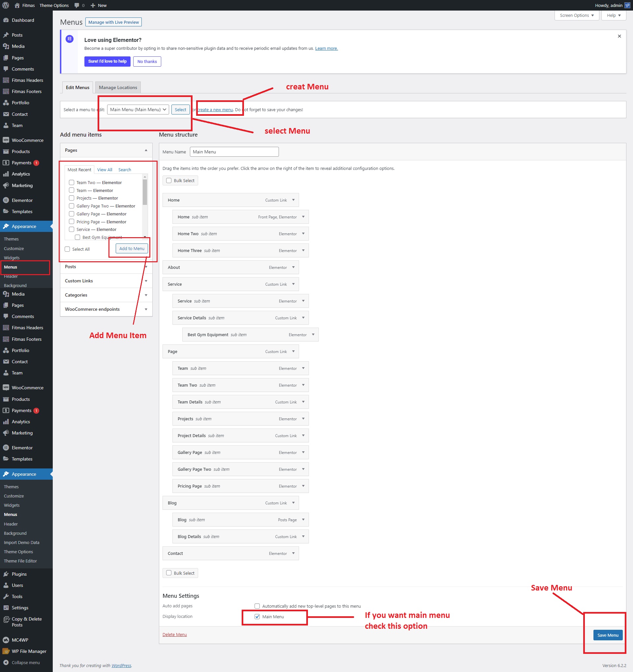This screenshot has width=633, height=672.
Task: Click the Plugins plug icon in the sidebar
Action: pos(6,574)
